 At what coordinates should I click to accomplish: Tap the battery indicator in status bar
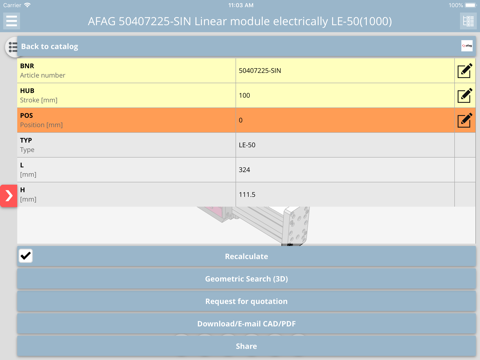[x=471, y=5]
